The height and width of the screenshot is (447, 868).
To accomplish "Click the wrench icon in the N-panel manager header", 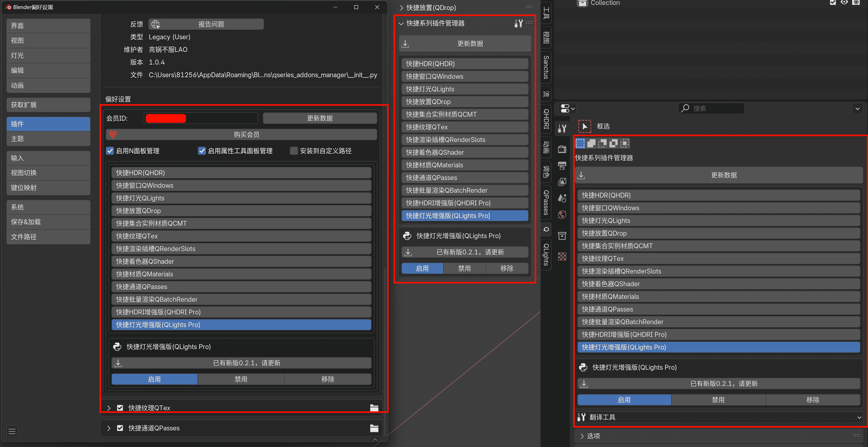I will tap(518, 23).
